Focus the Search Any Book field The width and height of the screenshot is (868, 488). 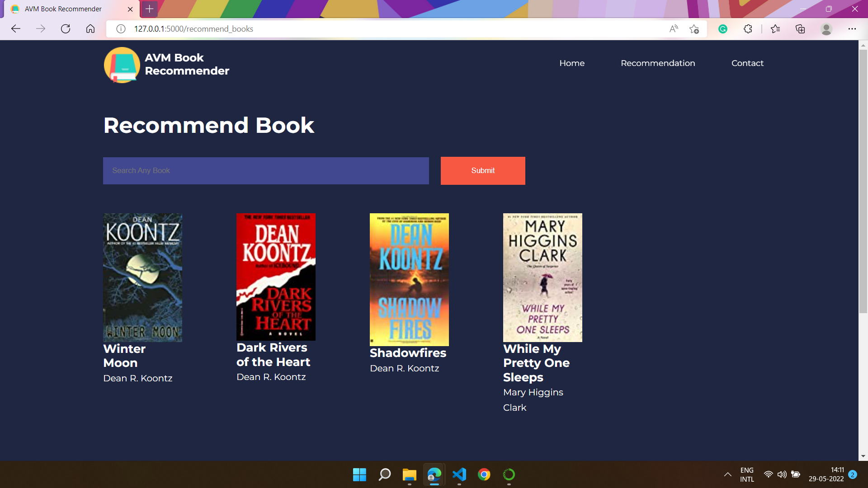point(266,171)
